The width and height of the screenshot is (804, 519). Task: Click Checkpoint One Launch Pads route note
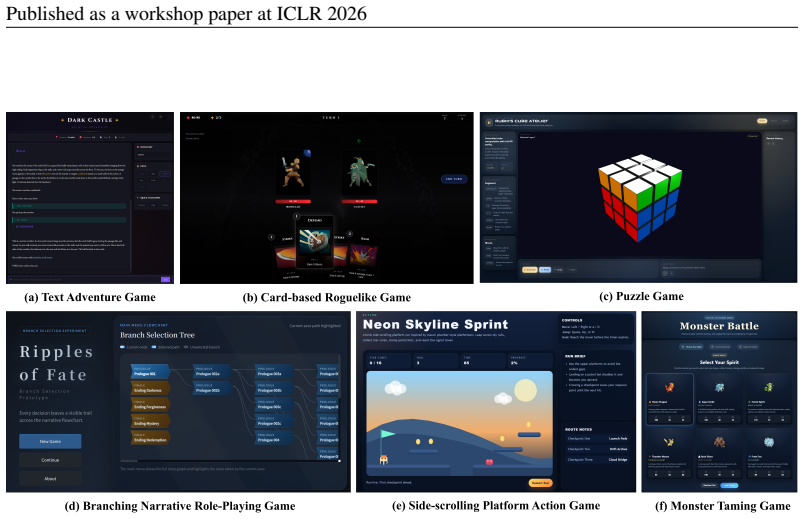[597, 438]
